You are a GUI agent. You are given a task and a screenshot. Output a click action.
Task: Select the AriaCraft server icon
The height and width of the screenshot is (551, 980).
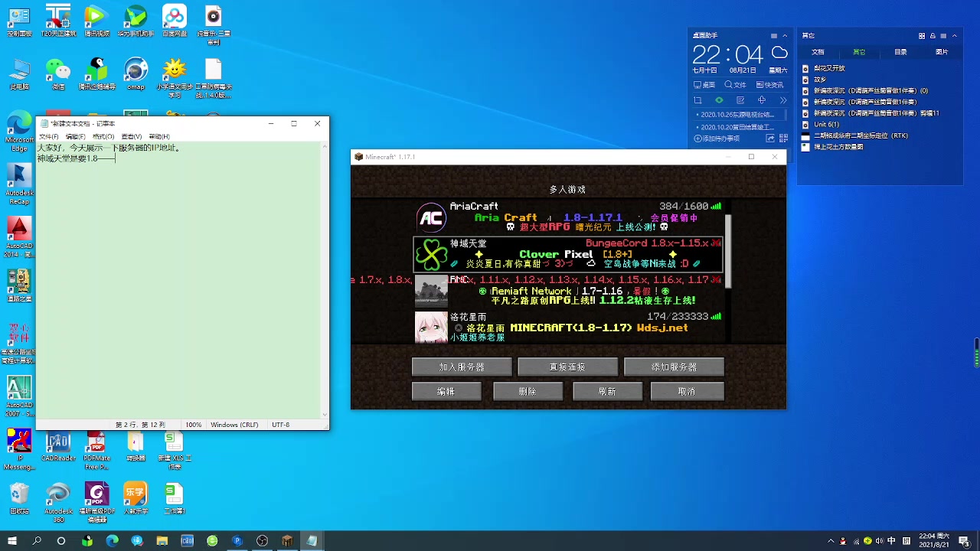pos(431,218)
